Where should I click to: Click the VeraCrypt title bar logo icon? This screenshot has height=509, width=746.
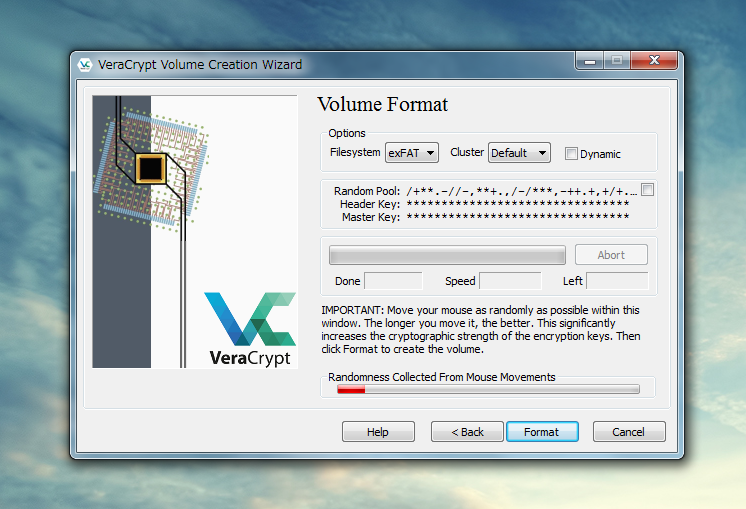(x=85, y=65)
